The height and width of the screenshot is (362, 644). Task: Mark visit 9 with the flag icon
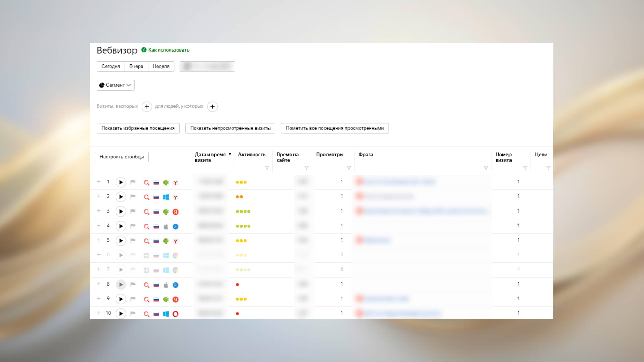coord(133,299)
